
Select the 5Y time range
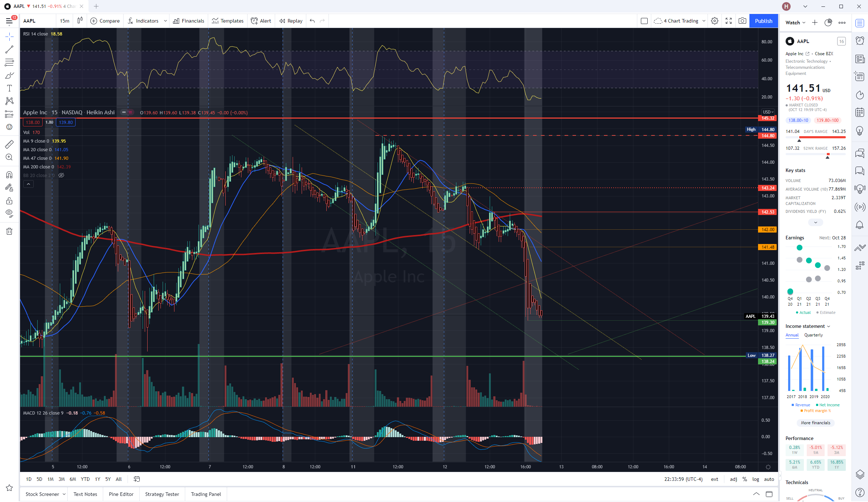coord(108,479)
